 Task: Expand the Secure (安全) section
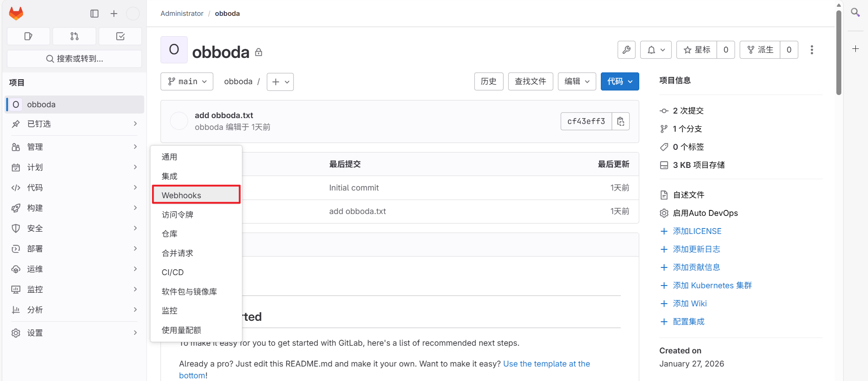pyautogui.click(x=75, y=229)
